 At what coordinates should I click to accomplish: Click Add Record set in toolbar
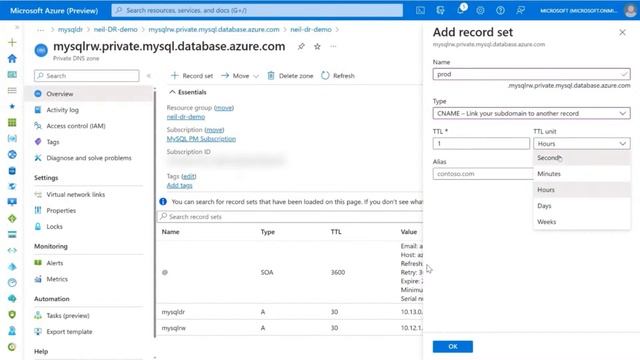point(192,76)
